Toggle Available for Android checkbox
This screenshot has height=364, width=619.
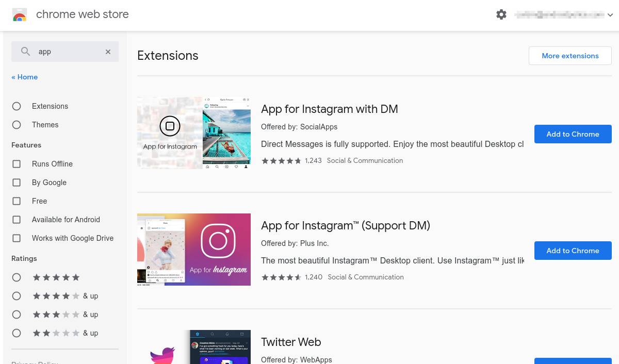click(x=17, y=220)
